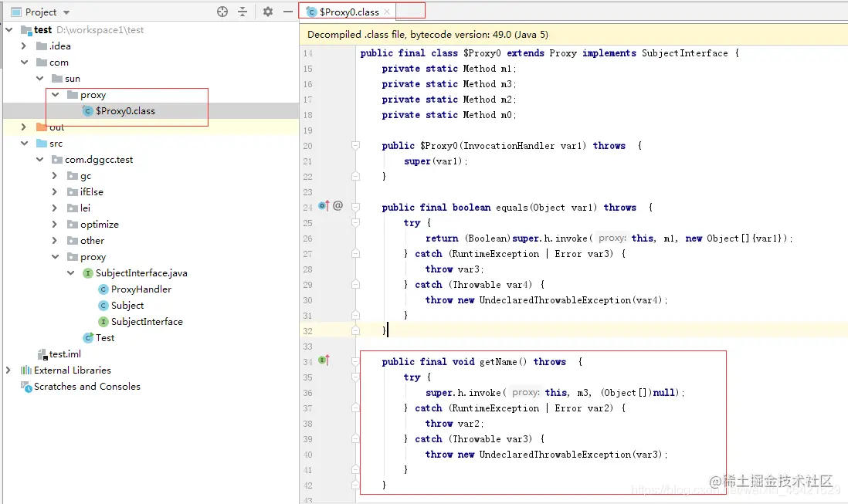Expand the out folder

coord(24,127)
